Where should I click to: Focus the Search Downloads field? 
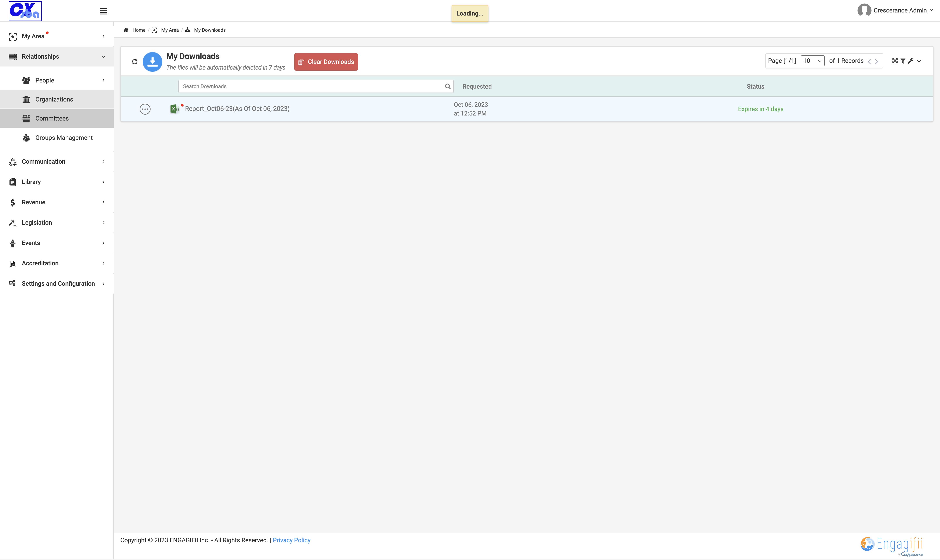(x=316, y=86)
